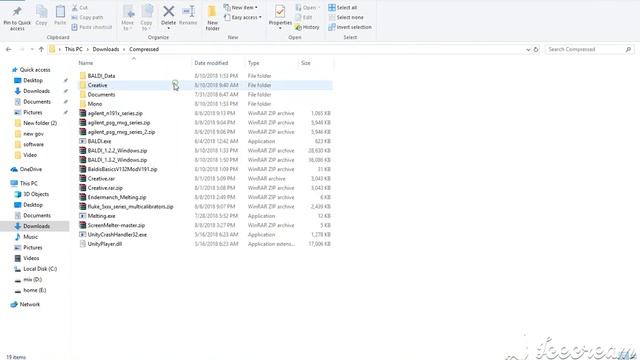Image resolution: width=640 pixels, height=360 pixels.
Task: Select the Creative folder row
Action: pyautogui.click(x=205, y=85)
